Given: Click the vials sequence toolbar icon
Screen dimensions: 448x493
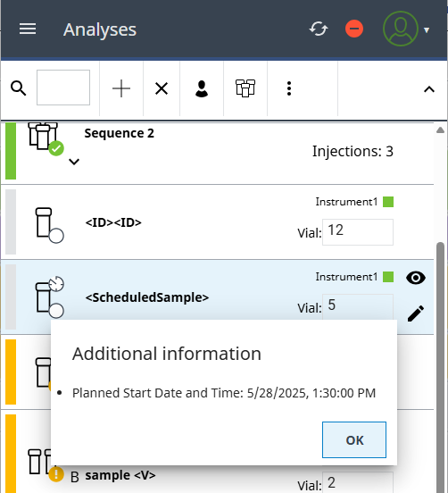Looking at the screenshot, I should 245,88.
